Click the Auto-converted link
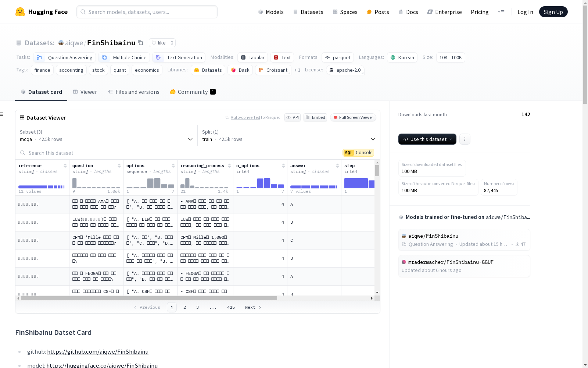 (245, 117)
